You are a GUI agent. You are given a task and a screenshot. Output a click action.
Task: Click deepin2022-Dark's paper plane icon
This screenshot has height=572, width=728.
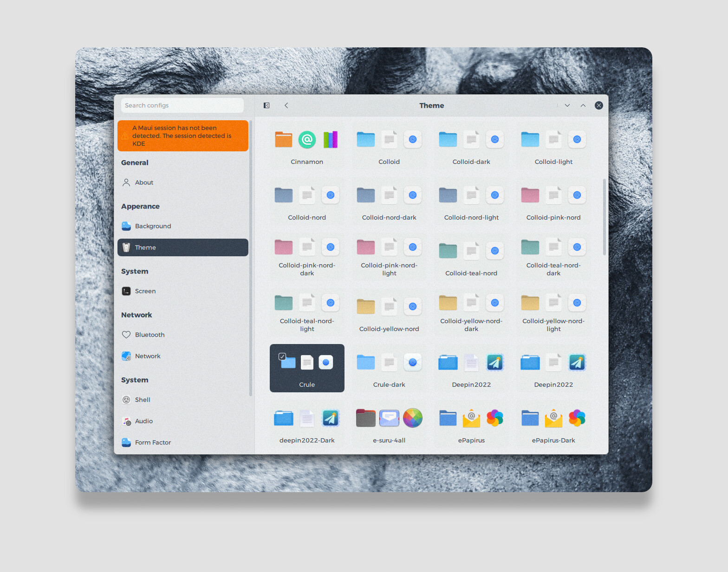tap(331, 418)
